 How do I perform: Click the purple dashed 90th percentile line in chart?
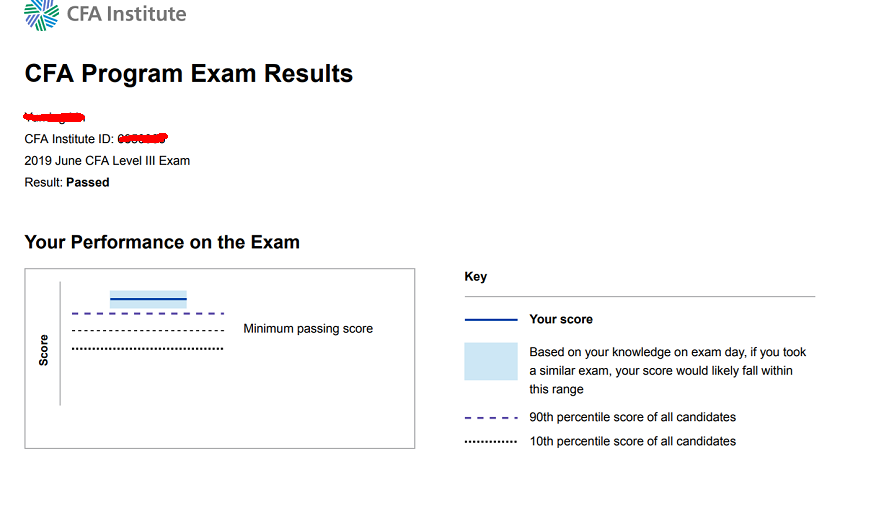tap(148, 314)
